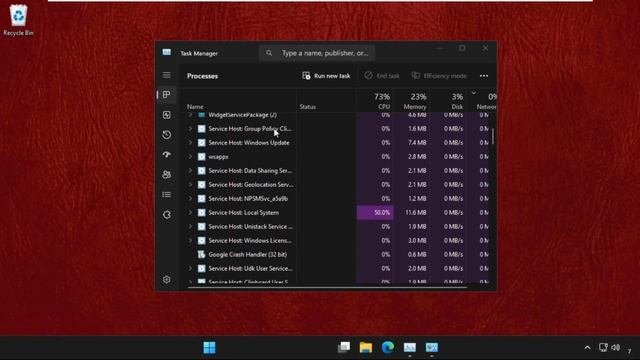Open the Performance sidebar icon
The height and width of the screenshot is (360, 640).
tap(167, 115)
